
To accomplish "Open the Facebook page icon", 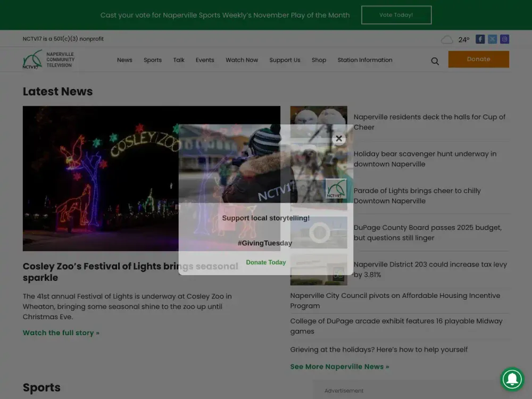I will pos(480,39).
